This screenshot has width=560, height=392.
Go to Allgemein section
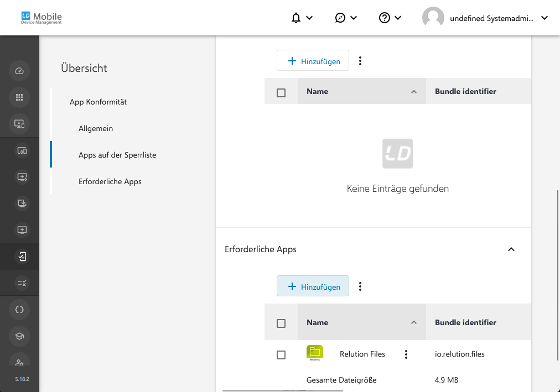coord(96,128)
